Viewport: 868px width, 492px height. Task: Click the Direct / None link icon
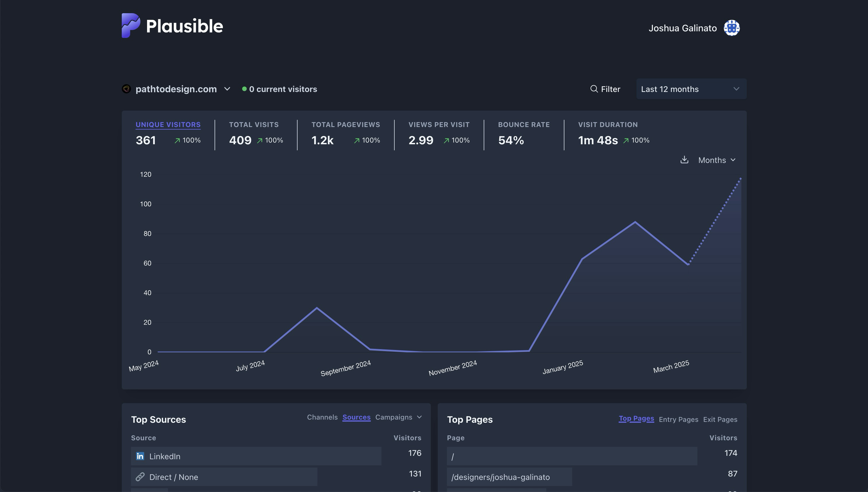pos(140,477)
